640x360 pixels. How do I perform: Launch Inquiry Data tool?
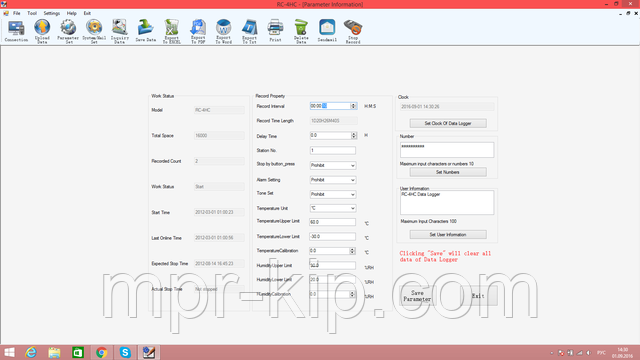click(120, 31)
